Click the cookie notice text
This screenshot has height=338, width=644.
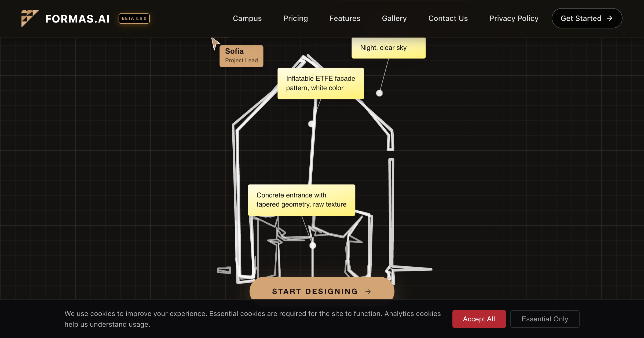coord(253,319)
